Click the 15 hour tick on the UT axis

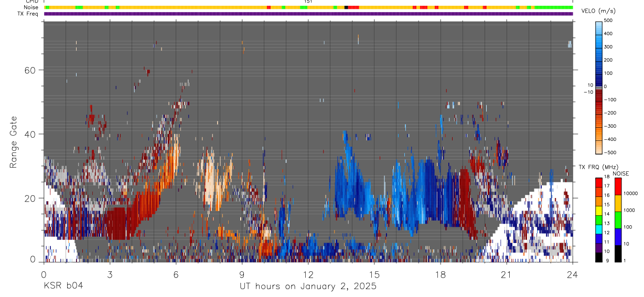coord(374,274)
